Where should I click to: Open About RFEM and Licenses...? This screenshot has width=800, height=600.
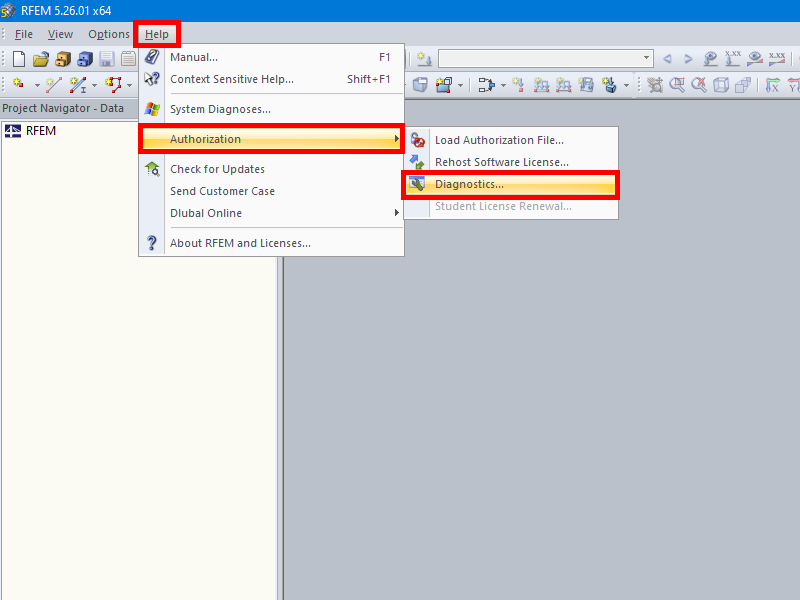coord(271,243)
